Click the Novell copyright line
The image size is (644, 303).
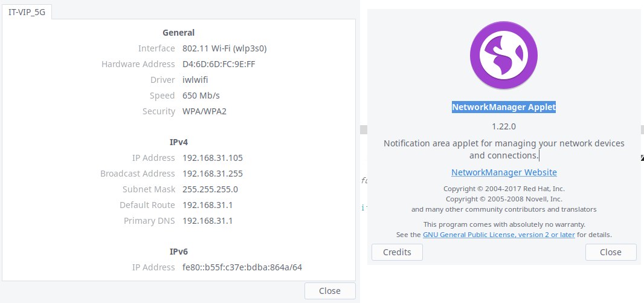(504, 199)
